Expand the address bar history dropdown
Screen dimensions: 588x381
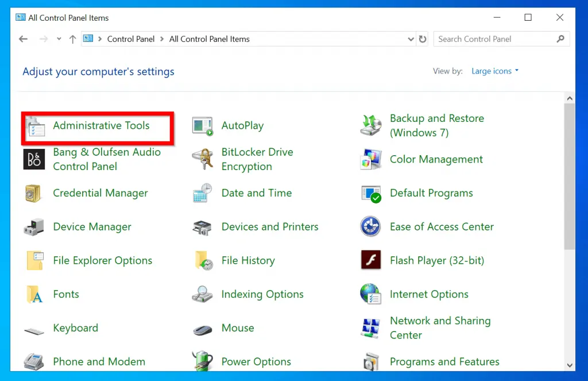pos(411,39)
